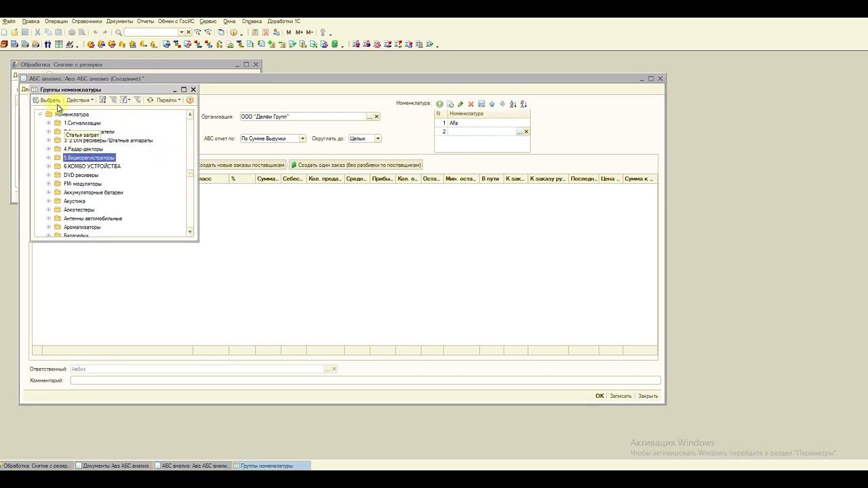Click the sort ascending A-Z icon
Screen dimensions: 868x488
tap(513, 104)
